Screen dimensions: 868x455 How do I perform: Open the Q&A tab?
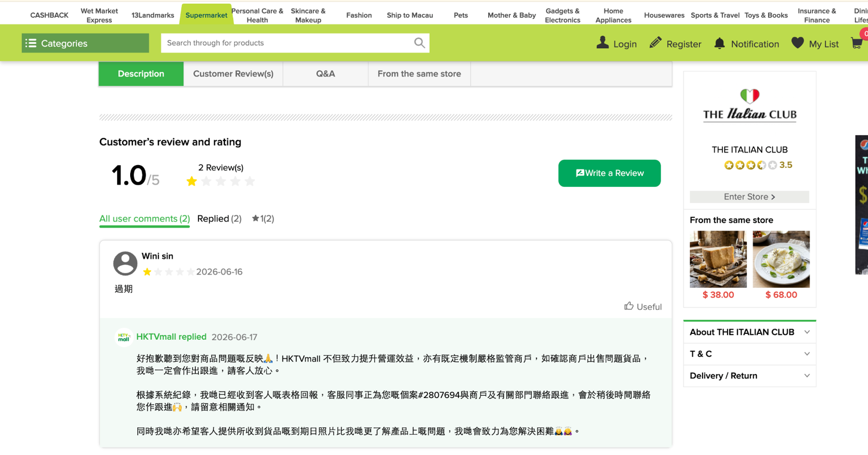coord(325,74)
